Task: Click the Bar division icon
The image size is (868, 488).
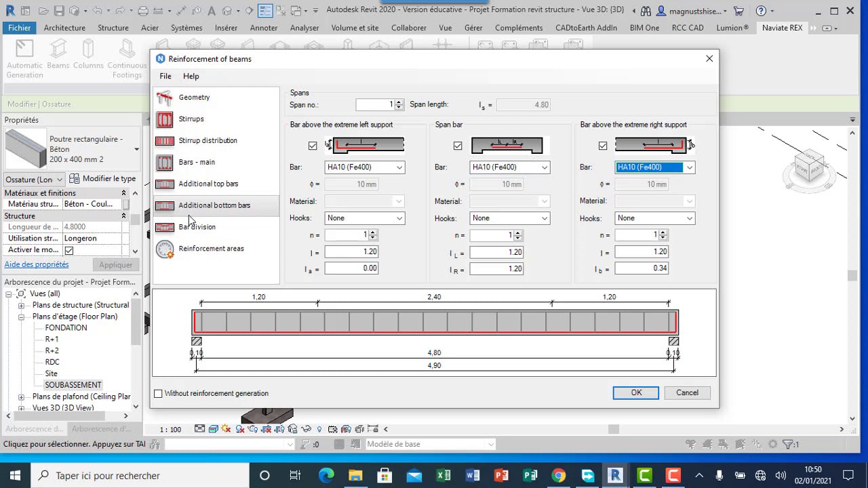Action: click(x=165, y=227)
